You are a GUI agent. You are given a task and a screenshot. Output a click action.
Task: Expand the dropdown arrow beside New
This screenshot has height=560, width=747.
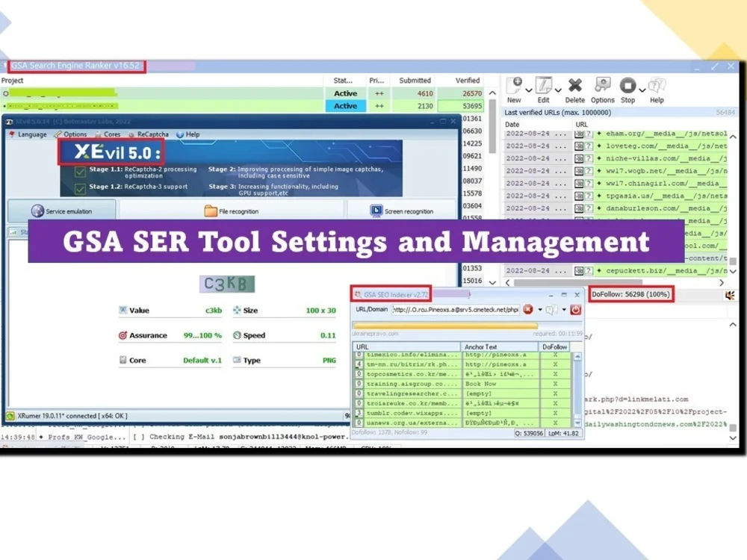(x=527, y=90)
